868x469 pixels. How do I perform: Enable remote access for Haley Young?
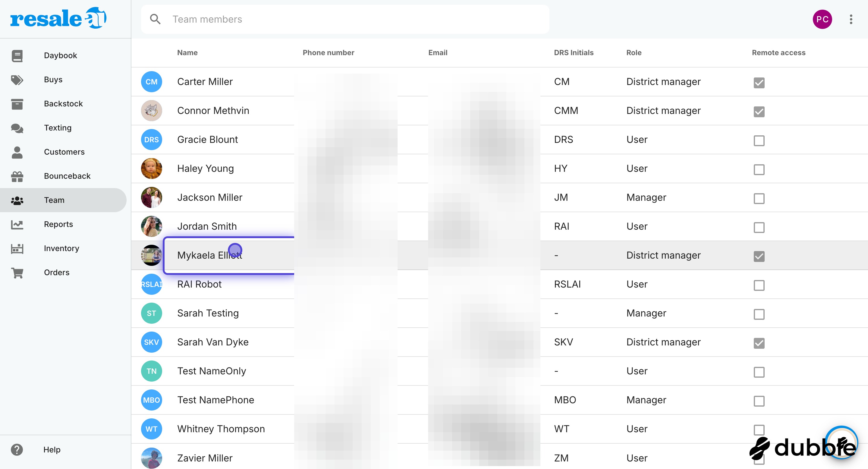click(759, 169)
